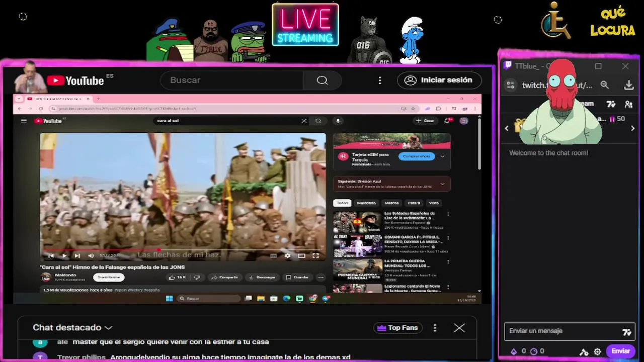Expand the ad options chevron
This screenshot has height=362, width=644.
coord(442,156)
